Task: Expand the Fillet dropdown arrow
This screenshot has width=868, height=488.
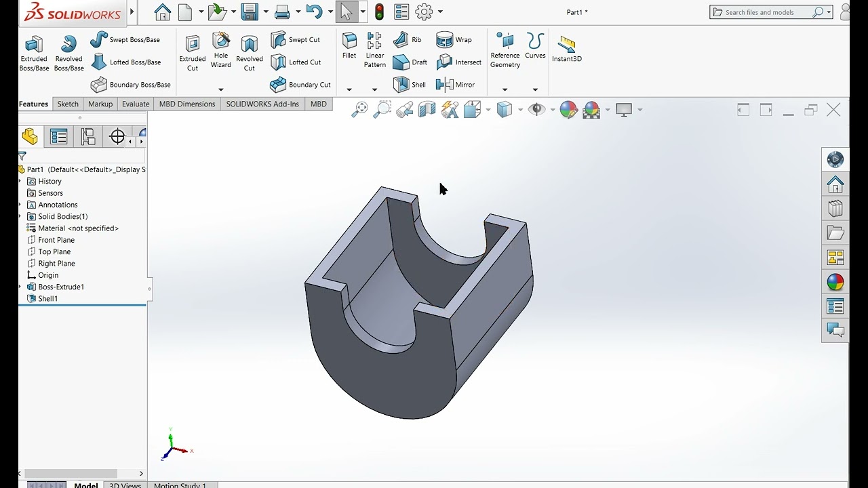Action: (349, 89)
